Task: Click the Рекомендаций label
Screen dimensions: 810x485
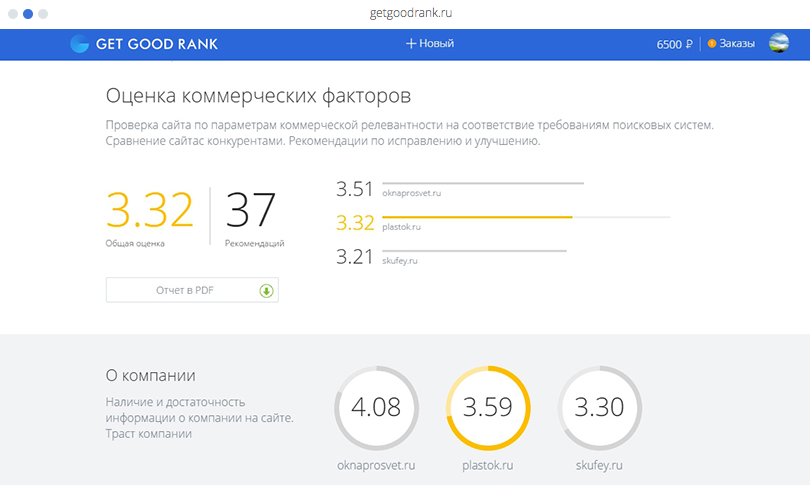Action: 255,243
